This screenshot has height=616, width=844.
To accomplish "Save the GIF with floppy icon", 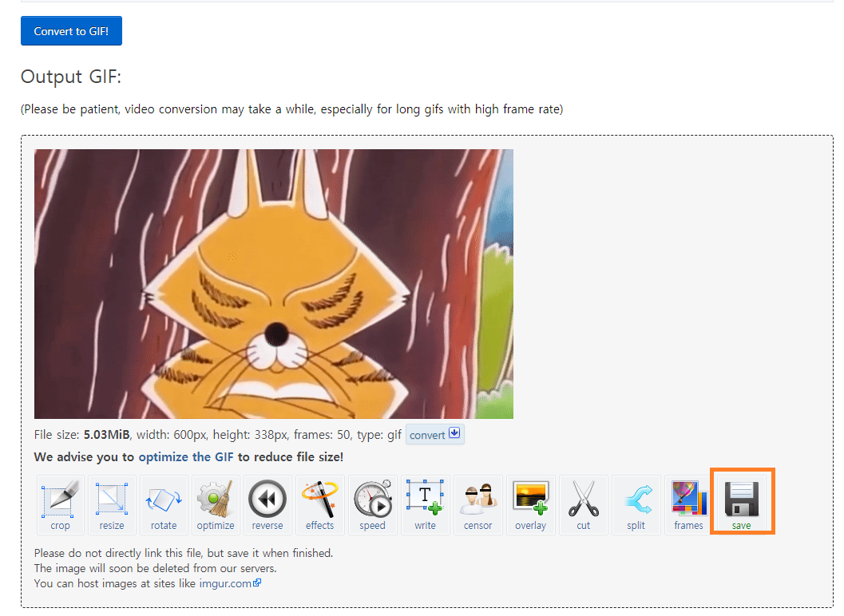I will [742, 504].
